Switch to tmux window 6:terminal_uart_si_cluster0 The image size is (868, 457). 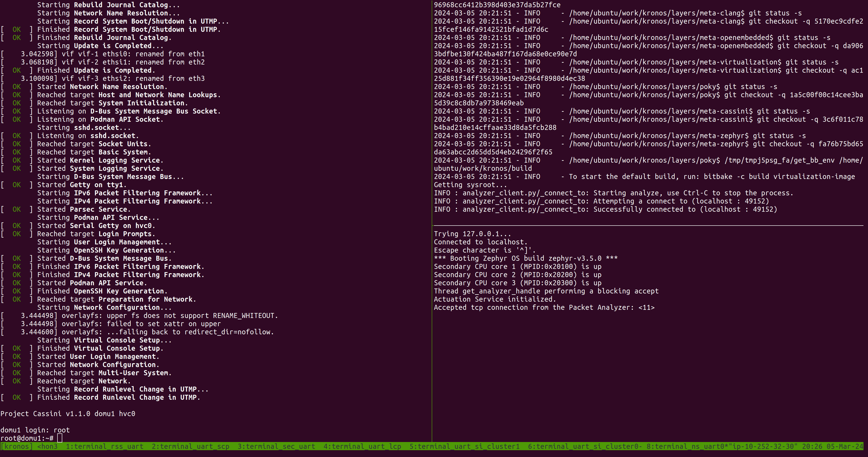[x=585, y=446]
